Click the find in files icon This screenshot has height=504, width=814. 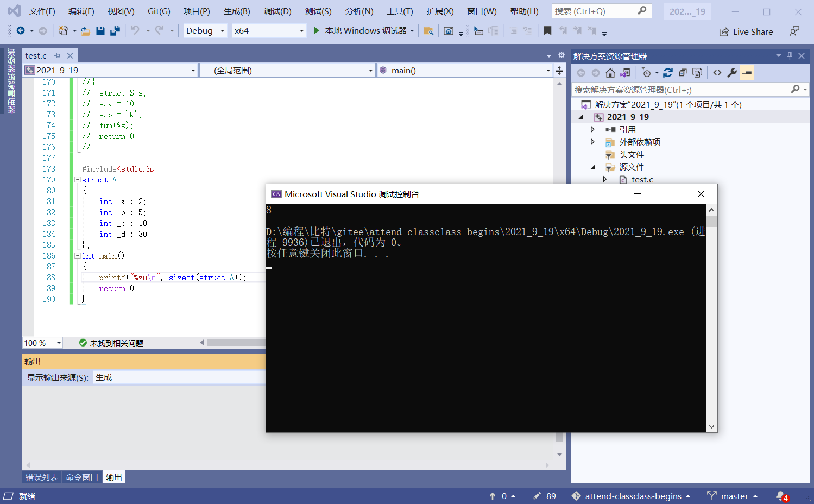[x=428, y=31]
